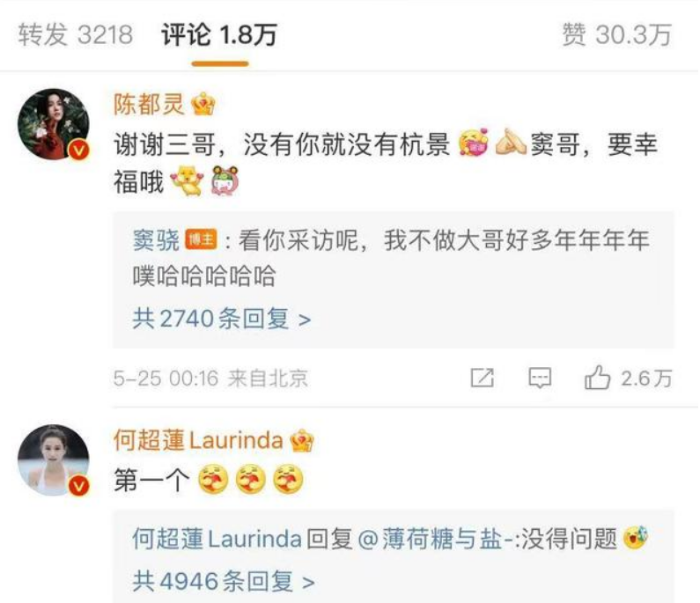700x603 pixels.
Task: Tap the verified V badge on 何超莲's avatar
Action: (78, 486)
